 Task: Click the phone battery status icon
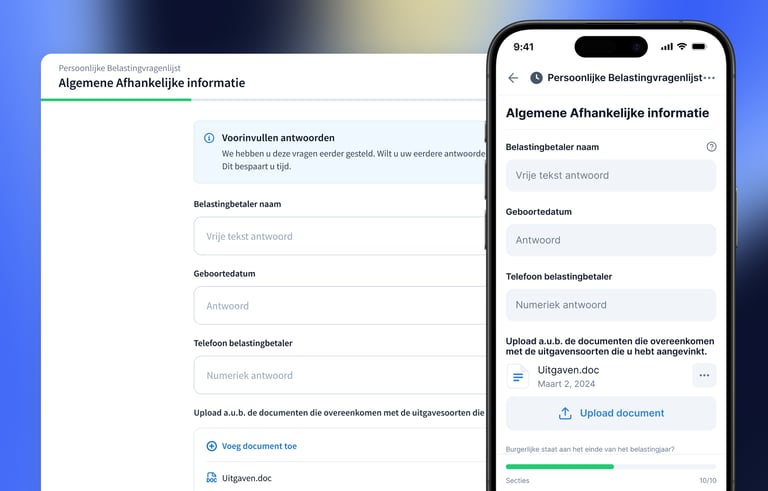(x=699, y=47)
